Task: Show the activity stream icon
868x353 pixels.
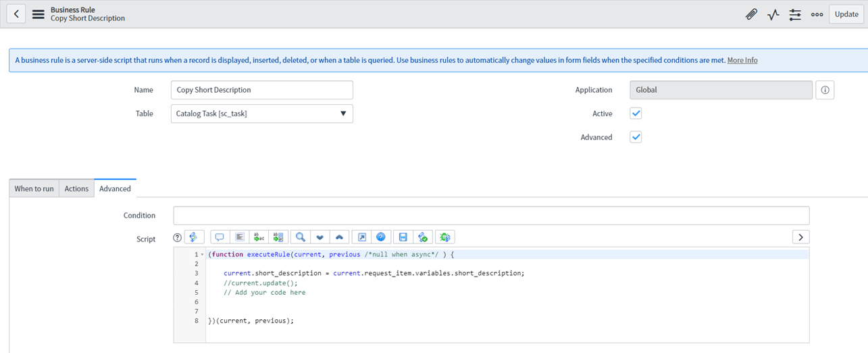Action: [x=773, y=14]
